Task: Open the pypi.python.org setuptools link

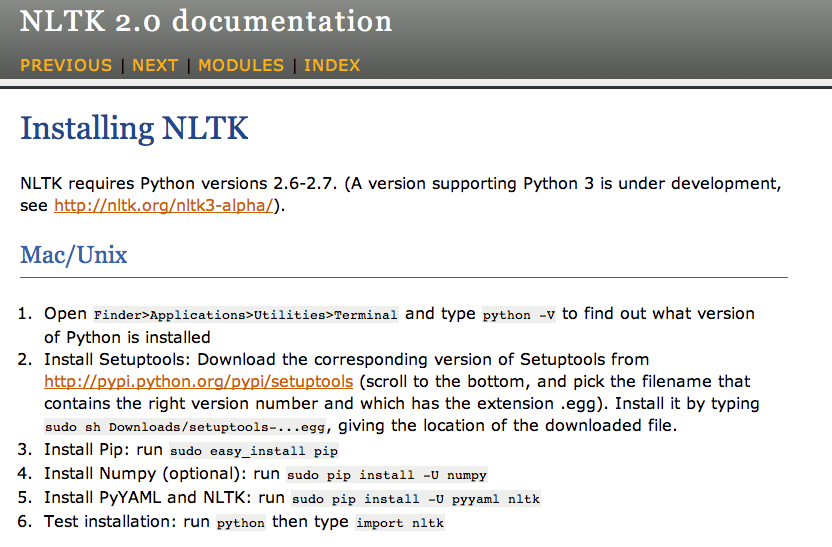Action: (x=198, y=381)
